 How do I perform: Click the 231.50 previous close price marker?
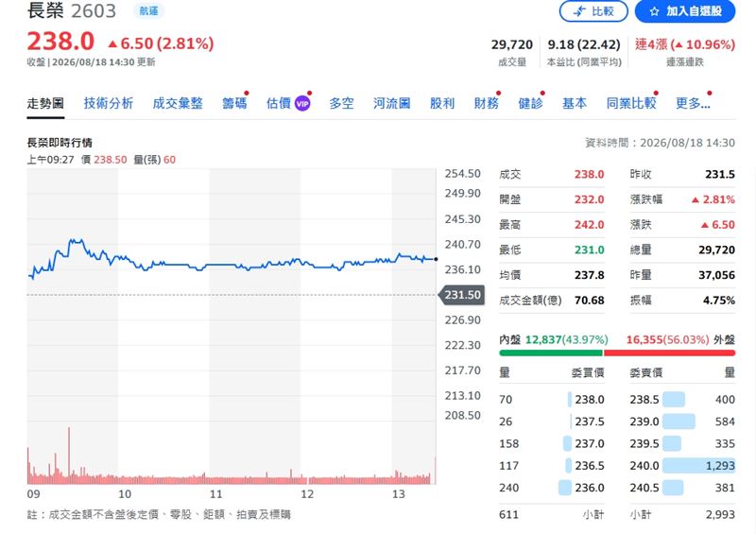(x=462, y=295)
